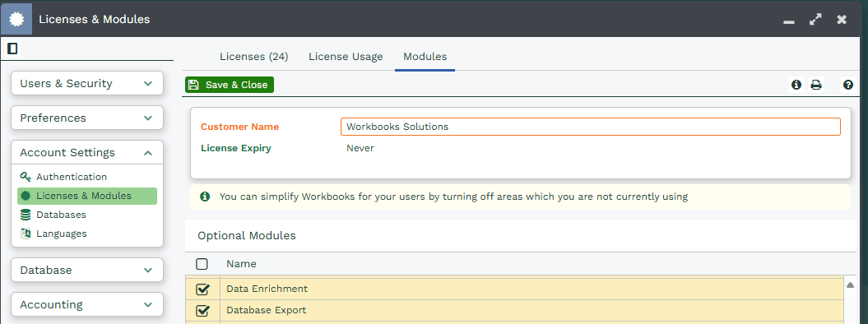
Task: Maximize the window with the expand arrows icon
Action: click(x=815, y=20)
